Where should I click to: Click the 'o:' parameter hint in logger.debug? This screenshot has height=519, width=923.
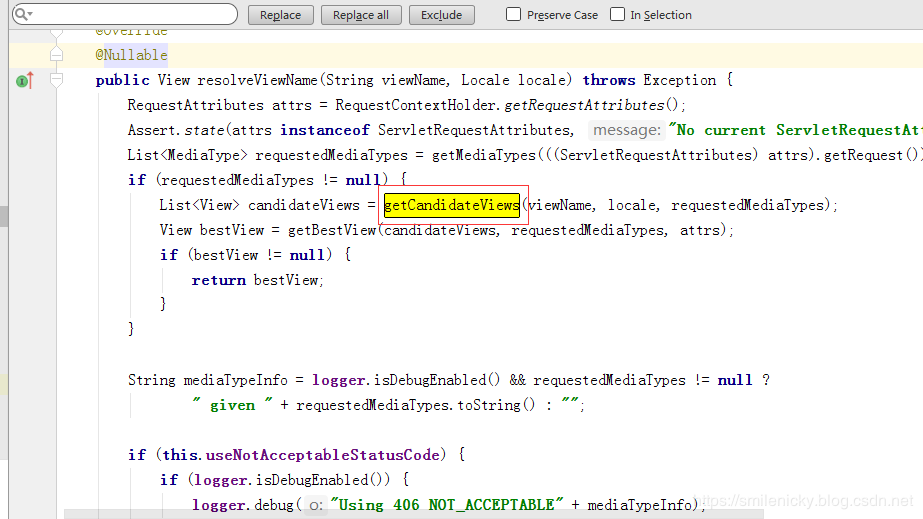click(x=317, y=505)
